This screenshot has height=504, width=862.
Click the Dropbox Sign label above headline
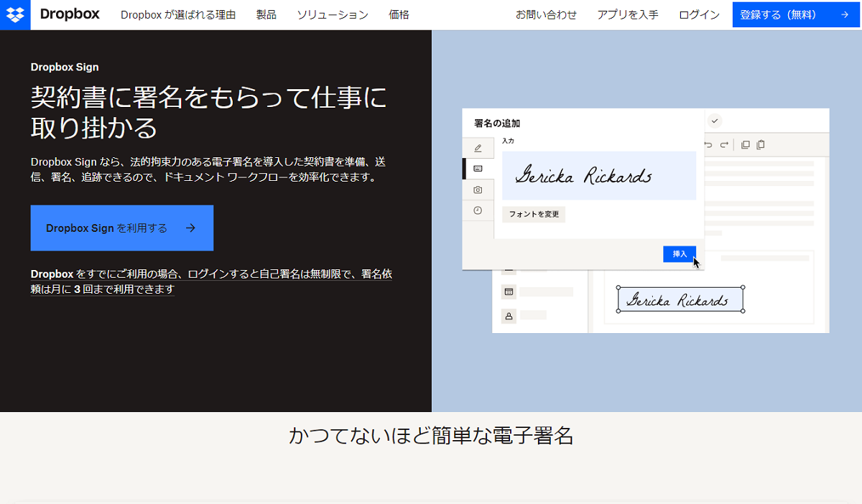click(65, 67)
